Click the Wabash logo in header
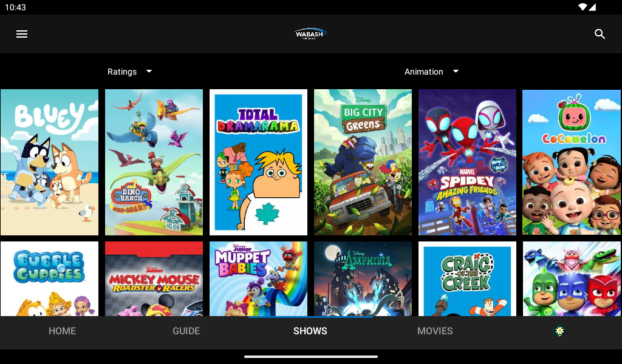 (x=310, y=34)
